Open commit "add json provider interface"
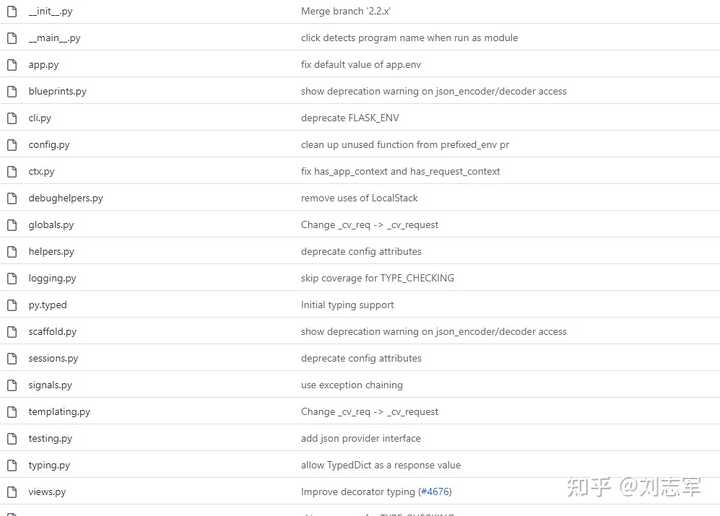The height and width of the screenshot is (516, 720). click(x=360, y=438)
